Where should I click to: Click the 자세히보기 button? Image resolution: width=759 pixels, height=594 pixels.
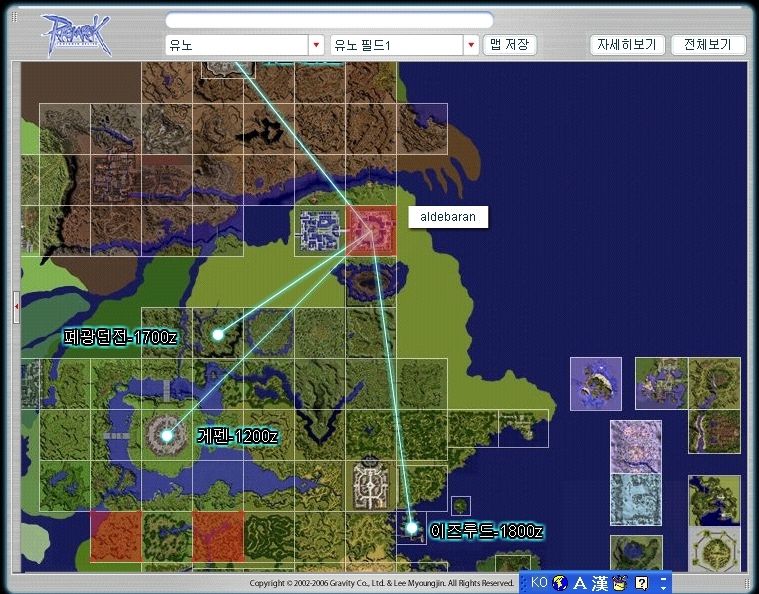(x=627, y=45)
